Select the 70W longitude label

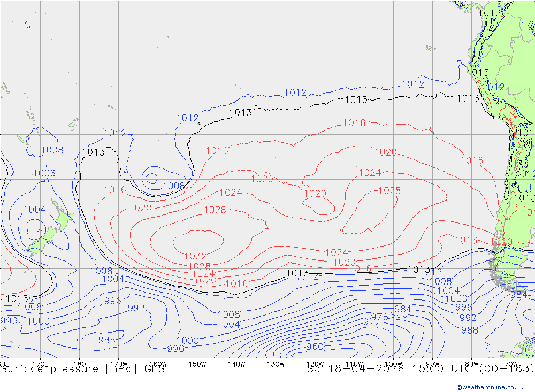click(511, 364)
